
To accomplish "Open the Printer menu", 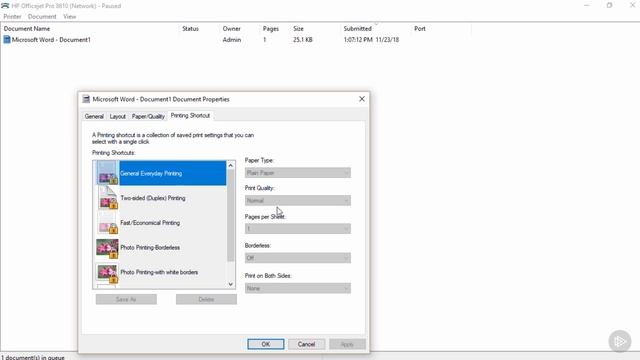I will pyautogui.click(x=12, y=17).
